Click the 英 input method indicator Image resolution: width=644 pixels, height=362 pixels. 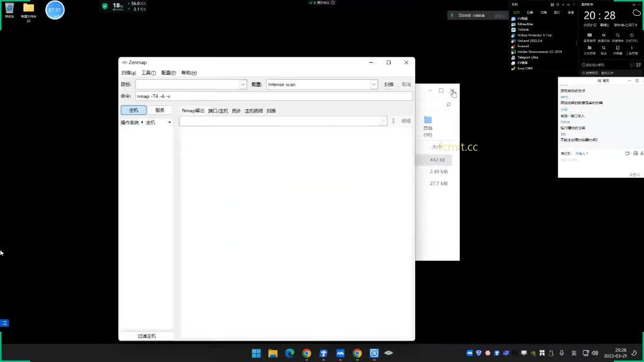(574, 353)
